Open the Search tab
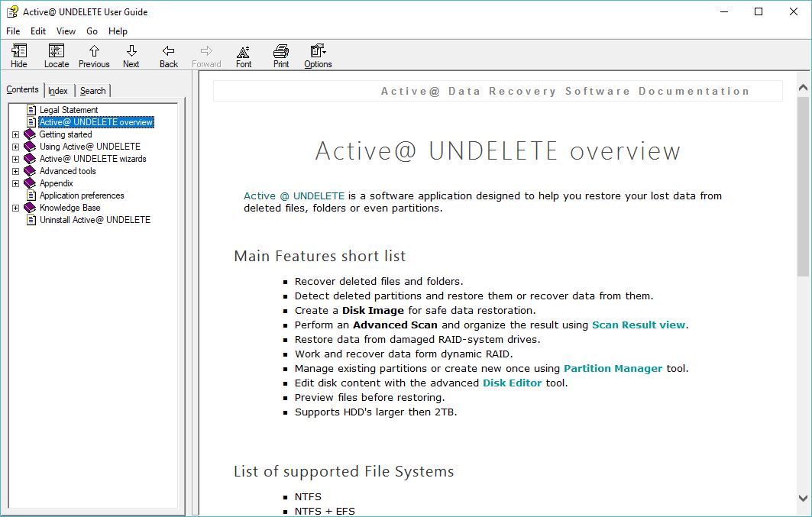This screenshot has height=517, width=812. tap(92, 90)
